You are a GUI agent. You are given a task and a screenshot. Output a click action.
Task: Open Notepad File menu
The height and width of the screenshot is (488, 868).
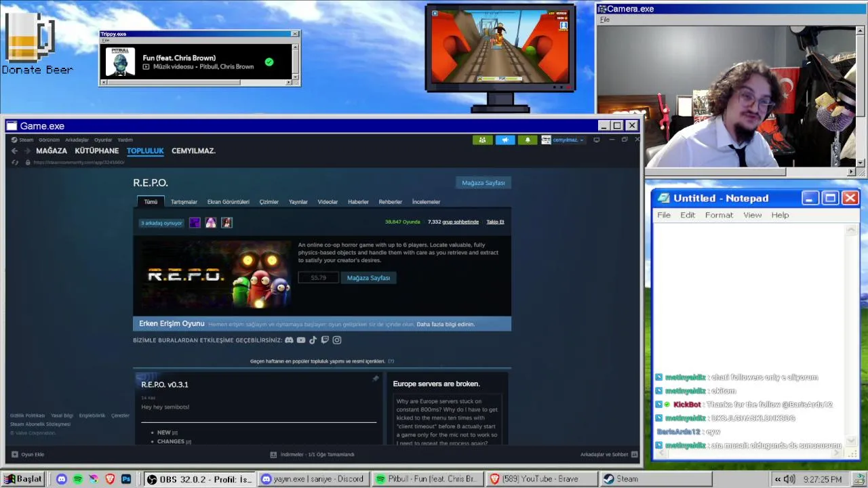[664, 215]
